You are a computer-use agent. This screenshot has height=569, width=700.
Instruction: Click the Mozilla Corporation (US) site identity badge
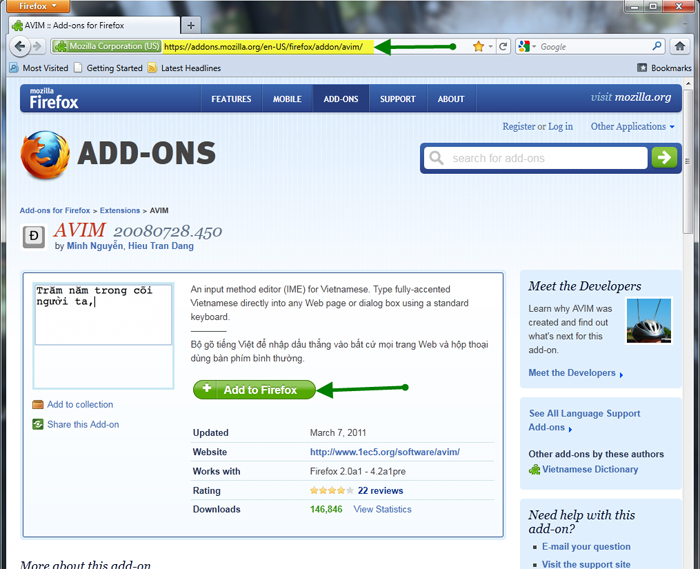(106, 46)
